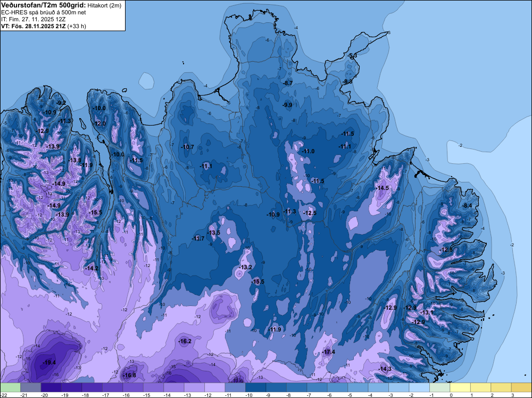The image size is (532, 398).
Task: Select the -8.7 temperature value
Action: (x=288, y=83)
